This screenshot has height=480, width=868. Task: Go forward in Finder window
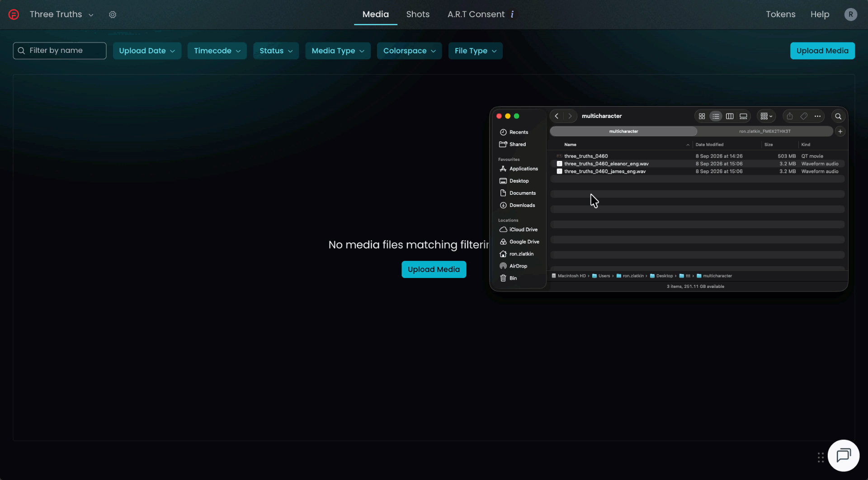point(570,116)
